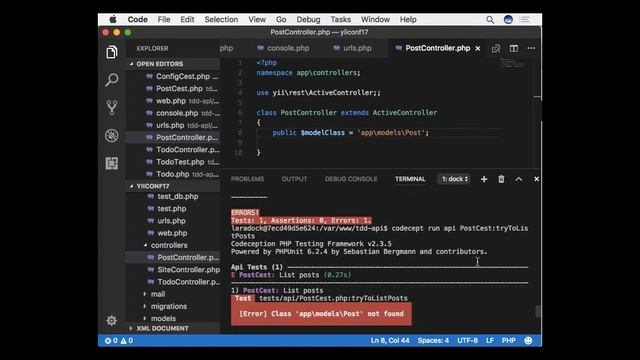640x360 pixels.
Task: Split the editor
Action: click(x=513, y=48)
